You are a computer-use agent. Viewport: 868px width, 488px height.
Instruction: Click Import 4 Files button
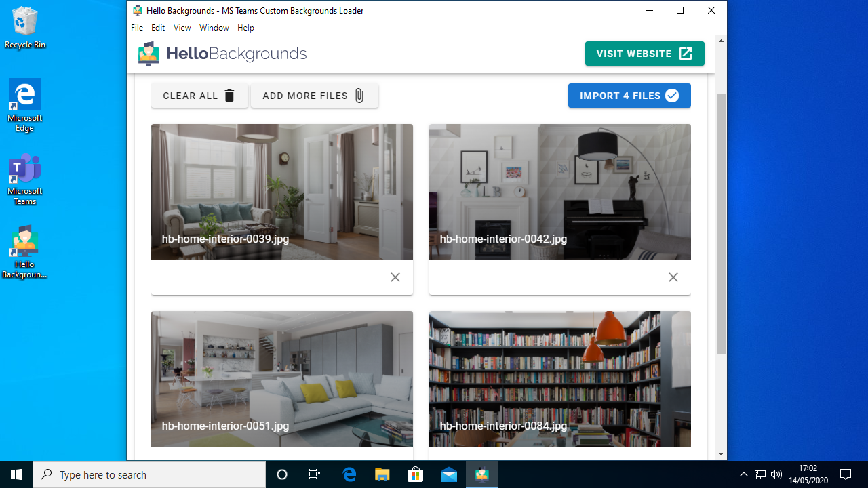pyautogui.click(x=629, y=96)
